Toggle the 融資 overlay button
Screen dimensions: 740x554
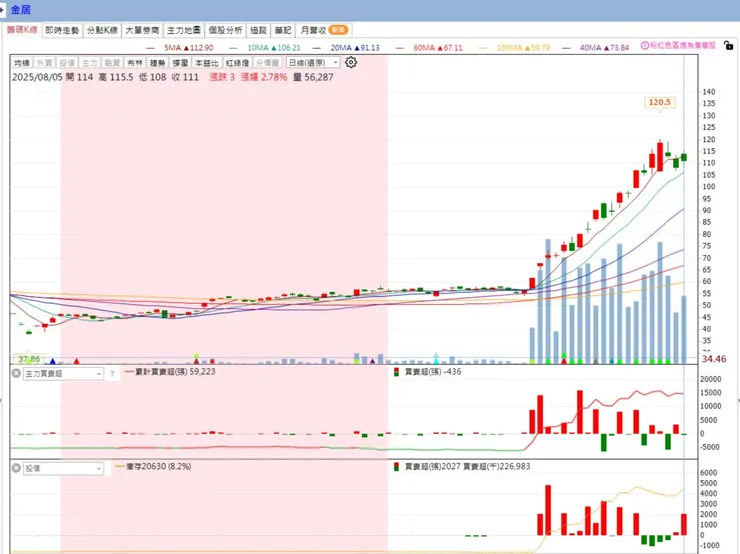(x=112, y=63)
